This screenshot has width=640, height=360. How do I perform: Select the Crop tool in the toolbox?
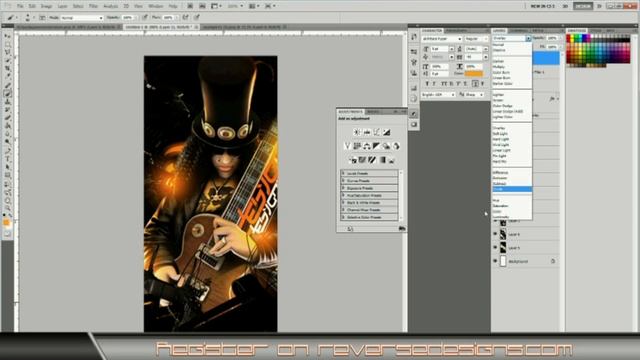pos(7,69)
